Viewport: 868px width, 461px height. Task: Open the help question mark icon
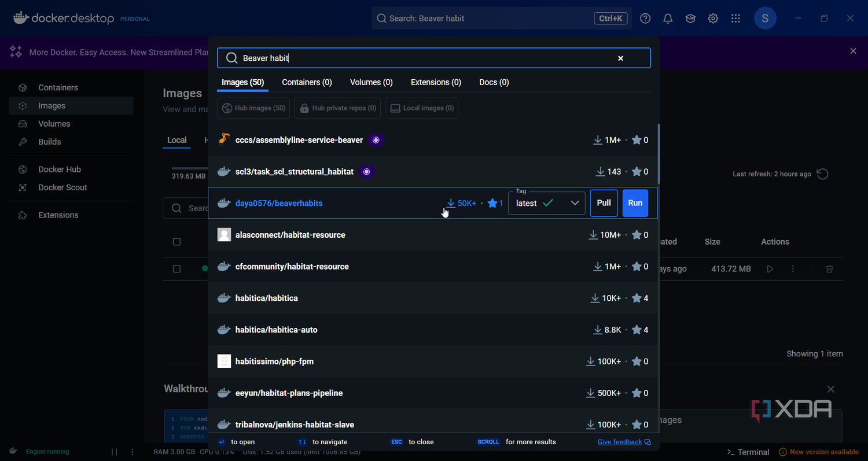click(645, 19)
